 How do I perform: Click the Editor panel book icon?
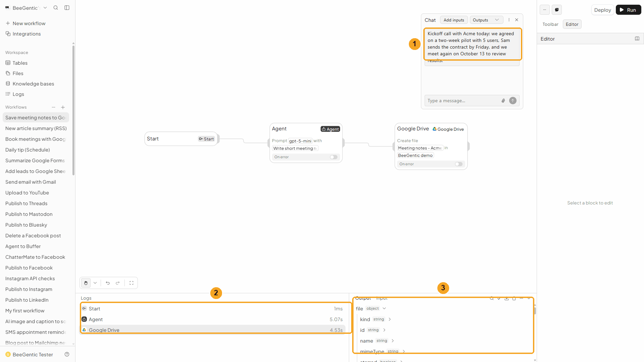(x=637, y=39)
